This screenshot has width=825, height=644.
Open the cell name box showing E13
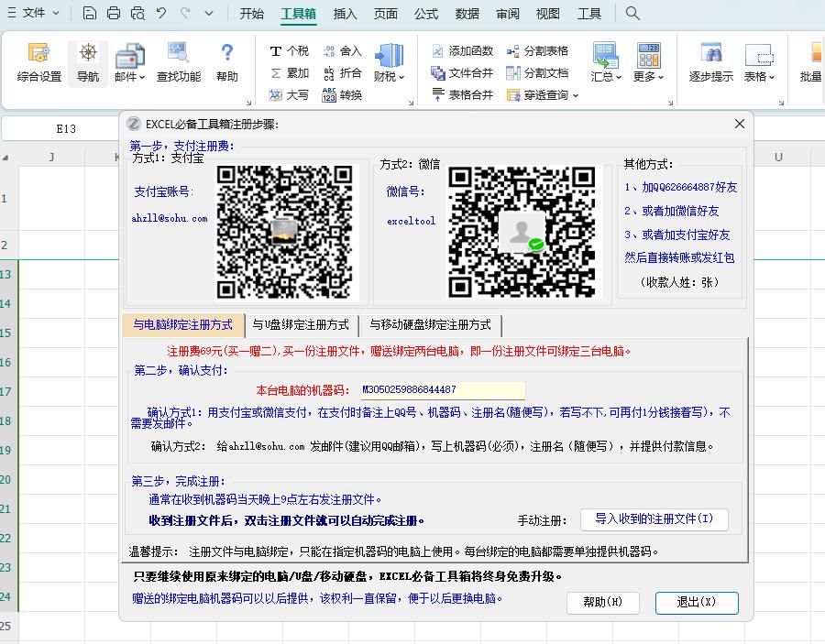point(66,129)
